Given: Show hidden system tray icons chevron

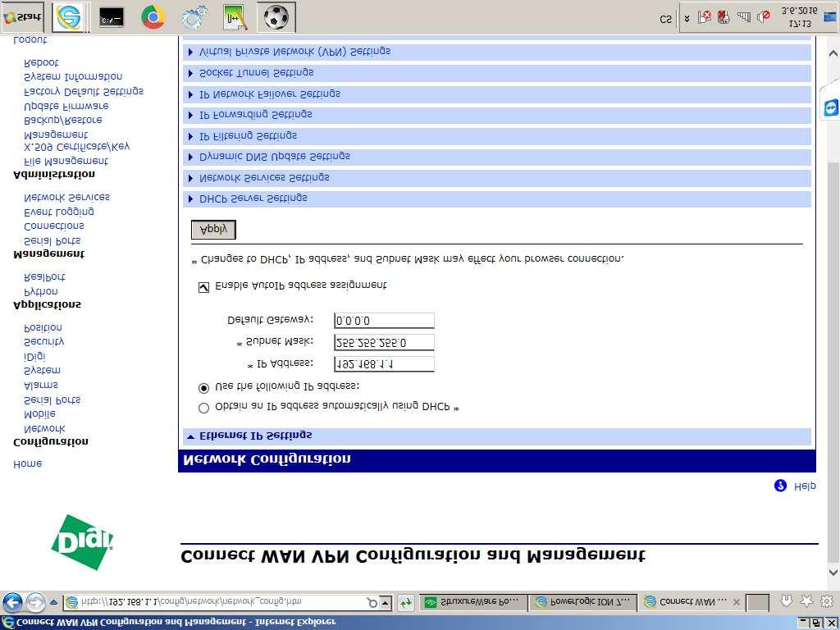Looking at the screenshot, I should pos(687,19).
